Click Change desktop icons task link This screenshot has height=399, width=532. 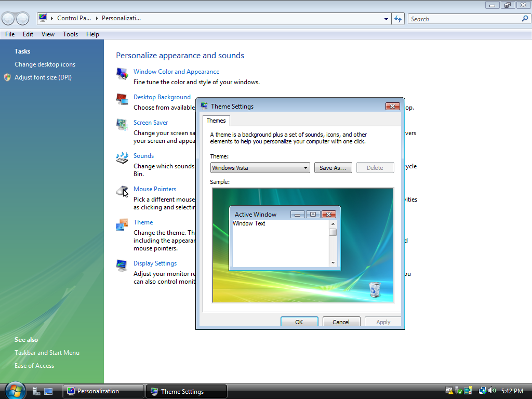pos(45,64)
